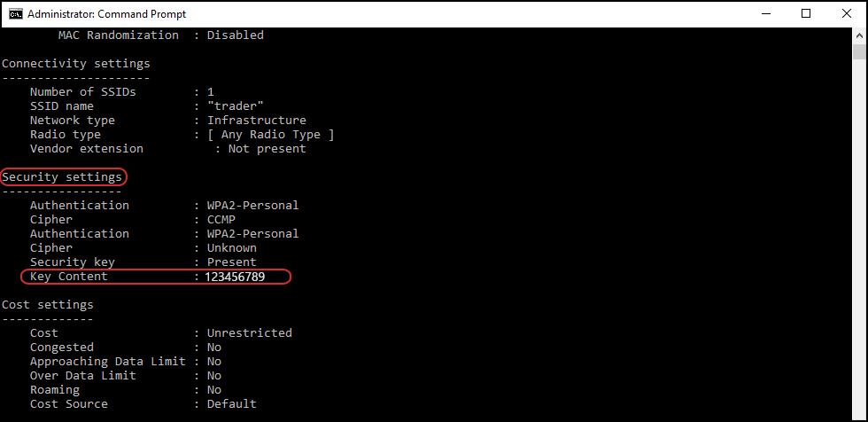This screenshot has height=422, width=868.
Task: Click the first WPA2-Personal authentication value
Action: pos(253,206)
